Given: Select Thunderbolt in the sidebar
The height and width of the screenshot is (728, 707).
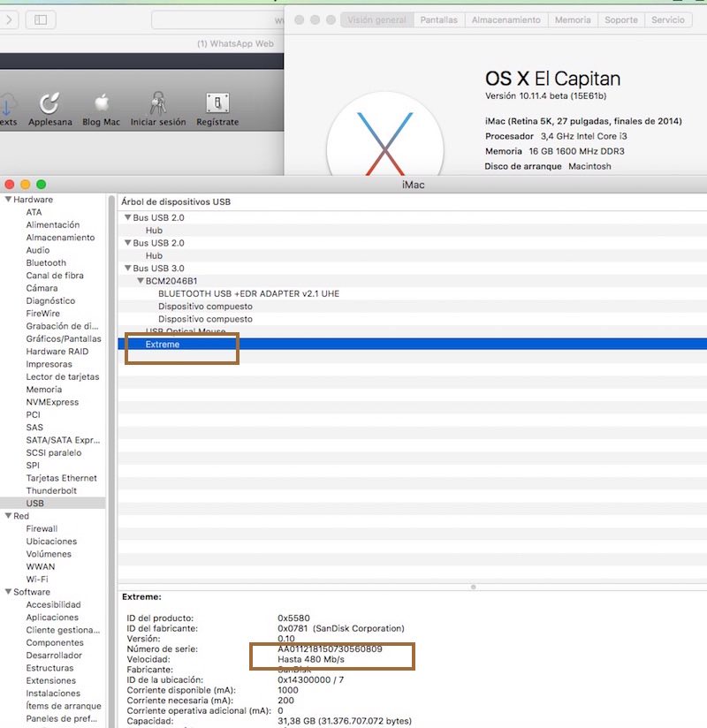Looking at the screenshot, I should tap(51, 490).
